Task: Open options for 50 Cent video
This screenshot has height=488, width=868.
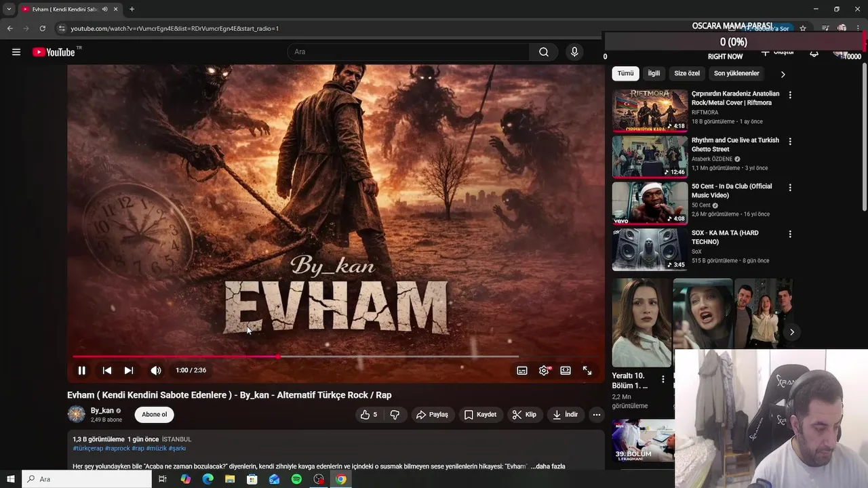Action: pyautogui.click(x=790, y=188)
